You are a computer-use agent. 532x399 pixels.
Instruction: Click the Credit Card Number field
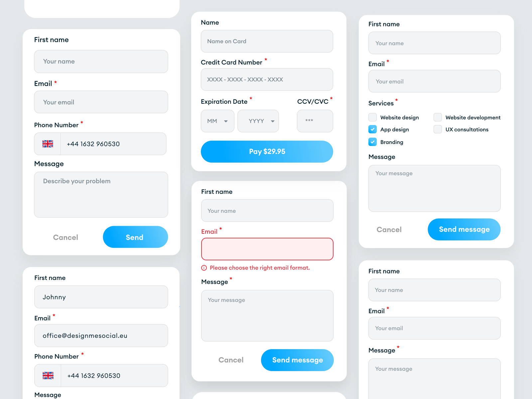pyautogui.click(x=267, y=79)
